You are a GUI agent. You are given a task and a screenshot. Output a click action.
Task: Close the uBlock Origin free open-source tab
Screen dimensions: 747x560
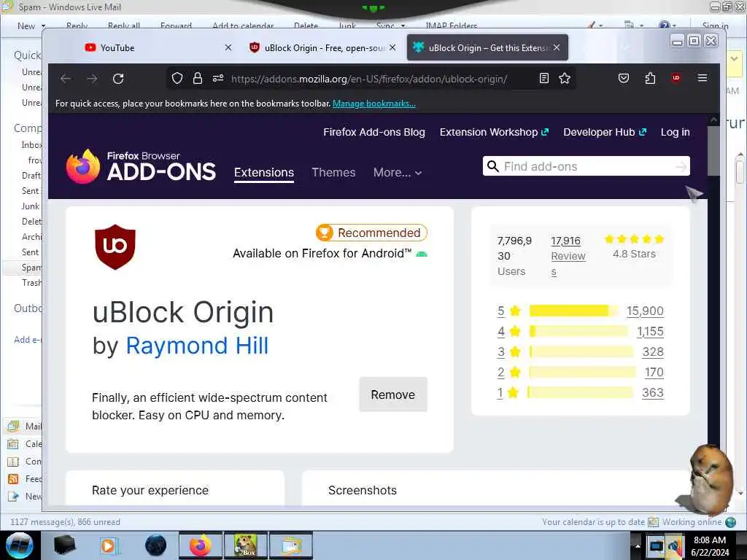pyautogui.click(x=392, y=47)
